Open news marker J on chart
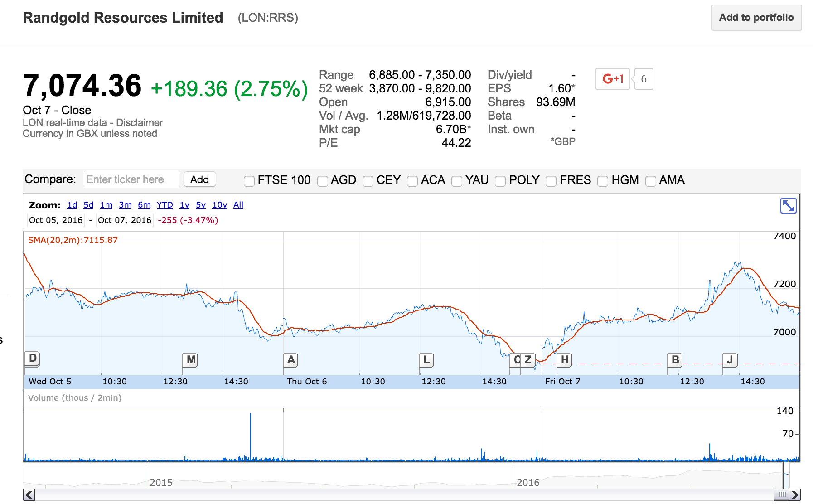Viewport: 813px width, 504px height. pyautogui.click(x=730, y=360)
